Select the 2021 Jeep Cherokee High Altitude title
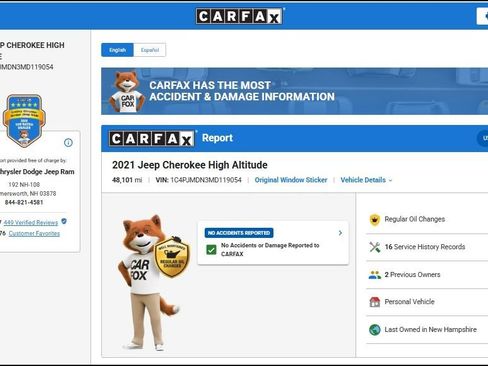The width and height of the screenshot is (488, 366). [x=190, y=165]
